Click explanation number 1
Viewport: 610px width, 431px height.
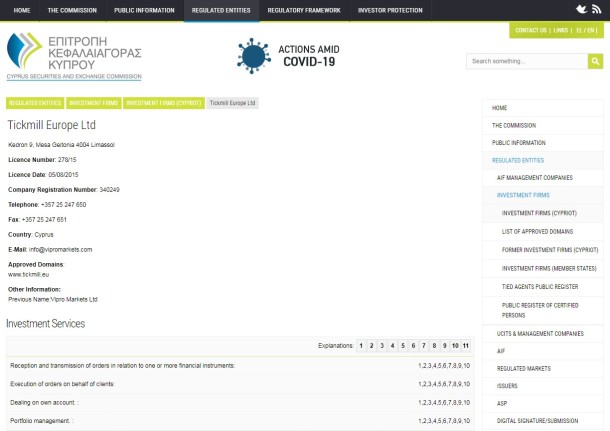(361, 345)
